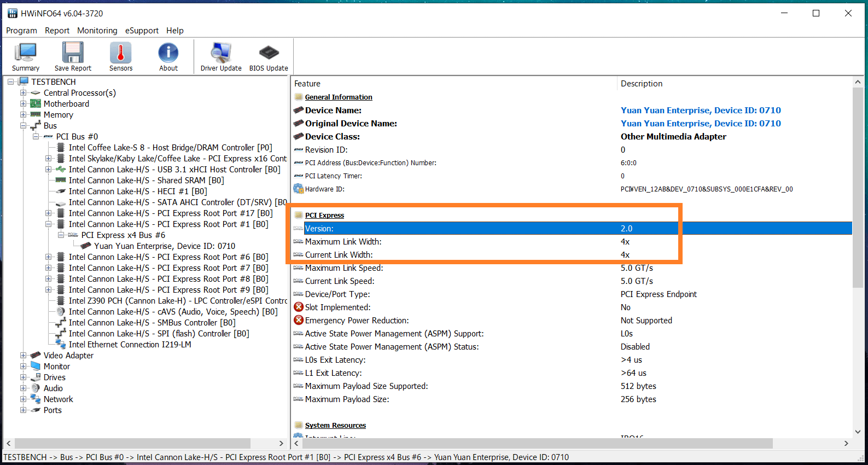The height and width of the screenshot is (465, 868).
Task: Click the tree pane scroll right arrow
Action: click(281, 443)
